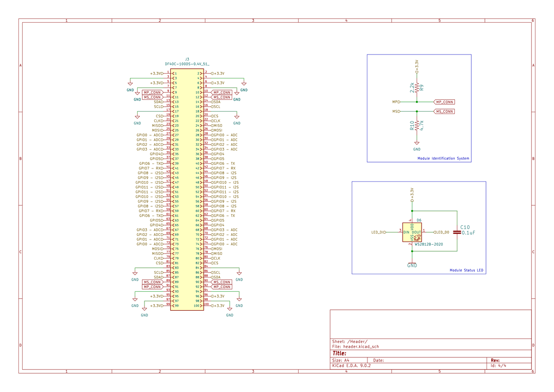Click the GPIO5 label at pin 38
The width and height of the screenshot is (554, 392).
(x=218, y=159)
